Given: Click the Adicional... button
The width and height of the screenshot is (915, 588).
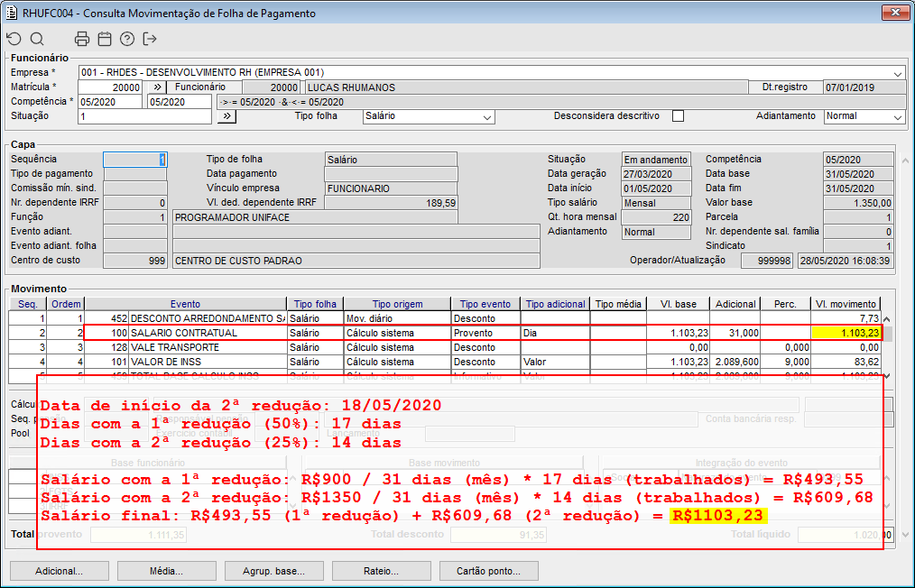Looking at the screenshot, I should (59, 571).
